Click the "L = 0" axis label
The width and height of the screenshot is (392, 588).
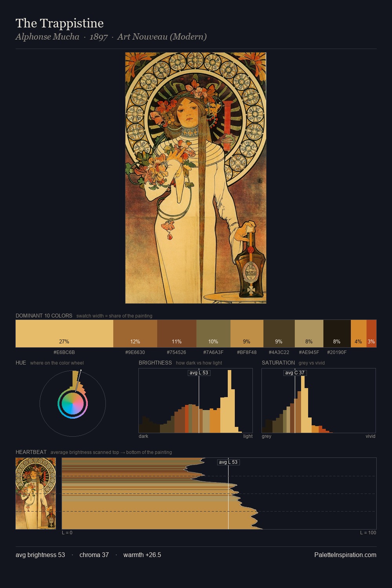pos(67,533)
